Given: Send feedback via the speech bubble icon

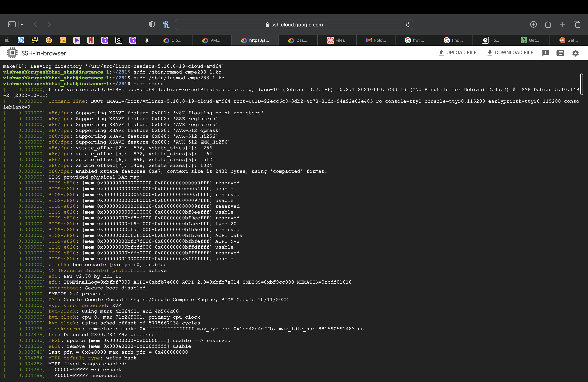Looking at the screenshot, I should point(546,53).
